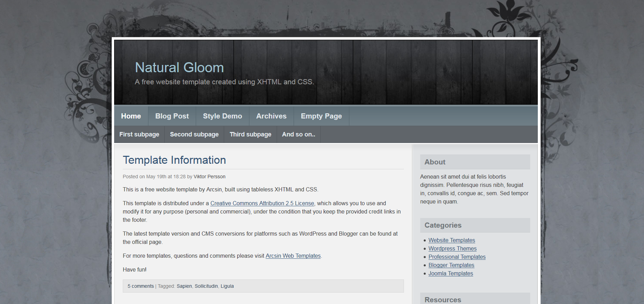Open the Home navigation tab
644x304 pixels.
point(131,116)
